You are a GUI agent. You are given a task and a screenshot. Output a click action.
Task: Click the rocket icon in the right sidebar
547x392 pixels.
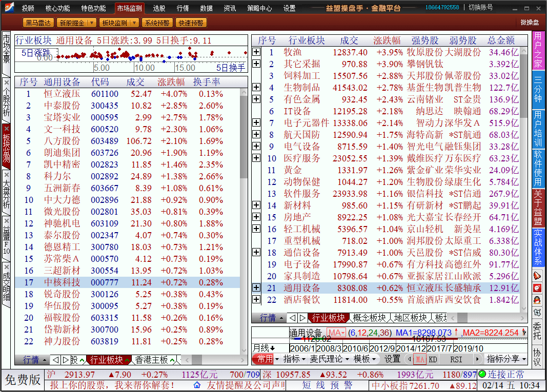pyautogui.click(x=537, y=276)
